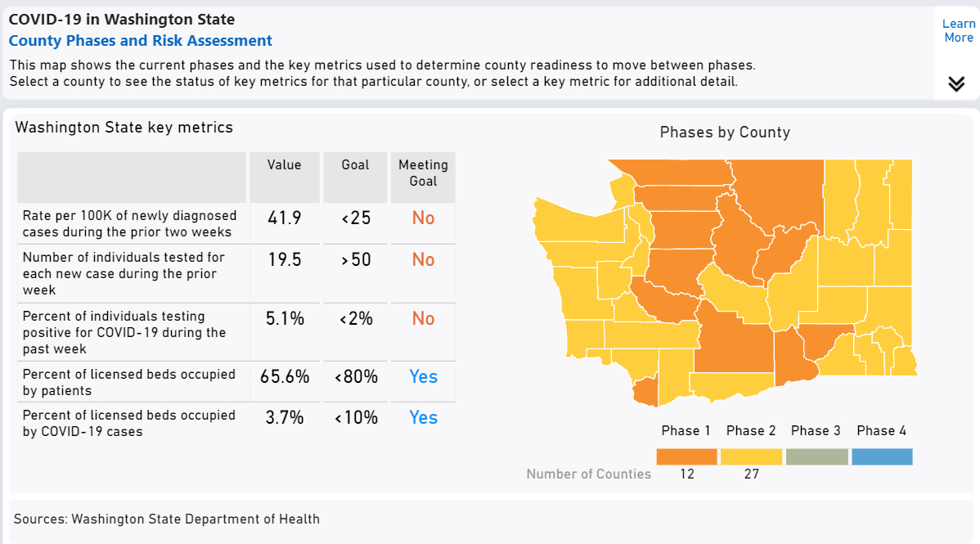Viewport: 980px width, 544px height.
Task: Select the Phase 2 yellow legend swatch
Action: [x=751, y=456]
